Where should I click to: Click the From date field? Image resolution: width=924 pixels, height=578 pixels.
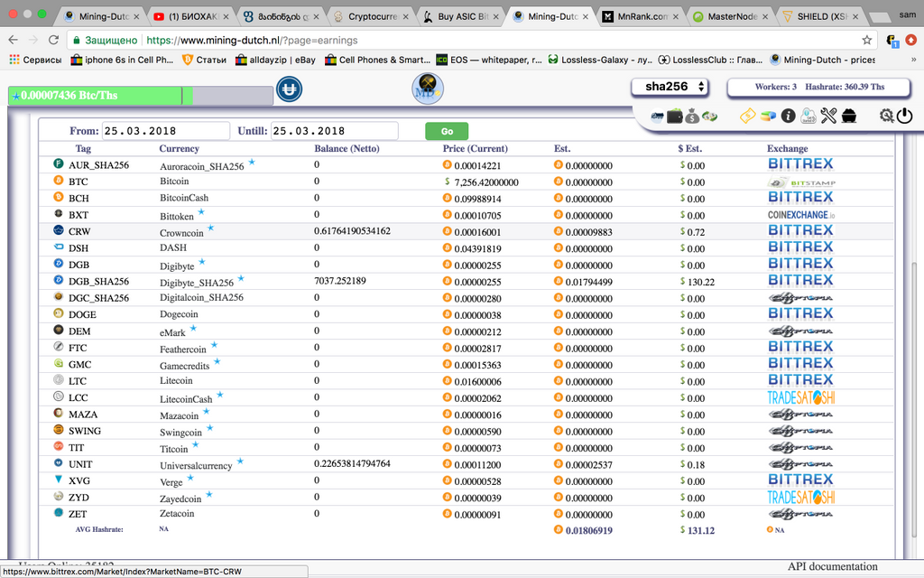[x=166, y=131]
